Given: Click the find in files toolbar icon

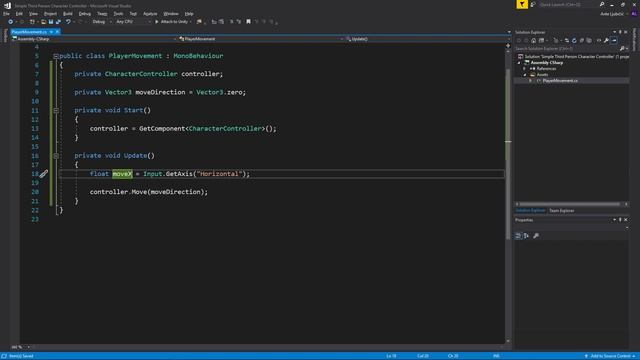Looking at the screenshot, I should click(199, 22).
